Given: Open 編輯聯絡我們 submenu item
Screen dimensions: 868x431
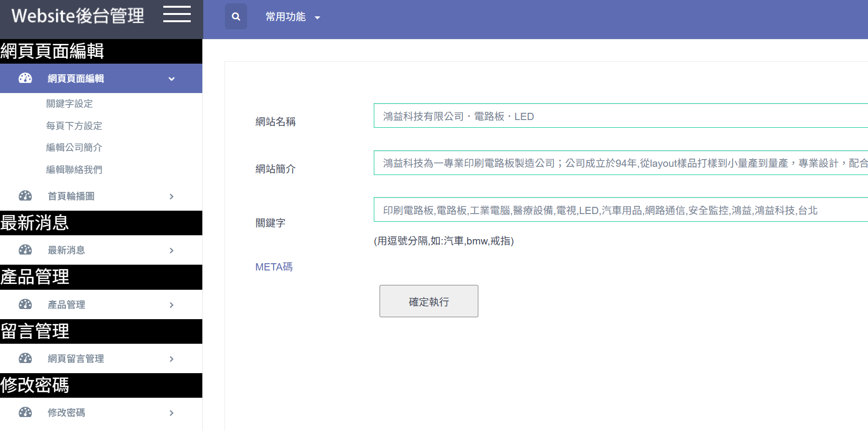Looking at the screenshot, I should (x=74, y=170).
